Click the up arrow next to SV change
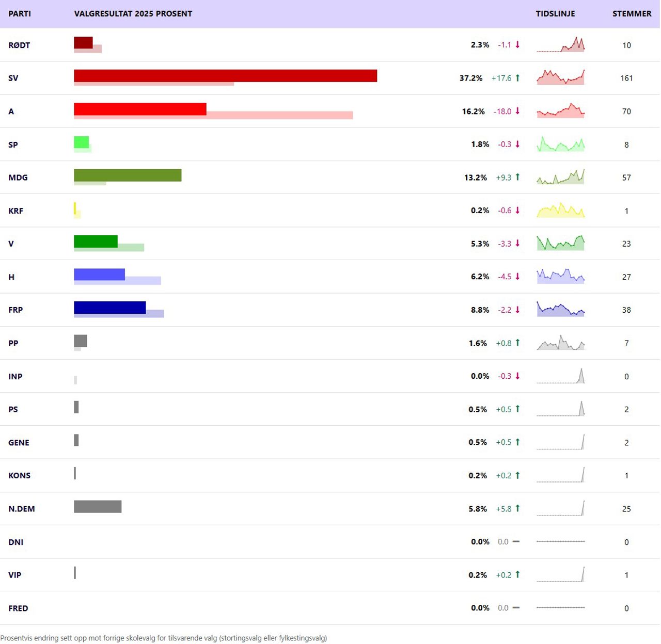Image resolution: width=661 pixels, height=644 pixels. click(x=517, y=77)
